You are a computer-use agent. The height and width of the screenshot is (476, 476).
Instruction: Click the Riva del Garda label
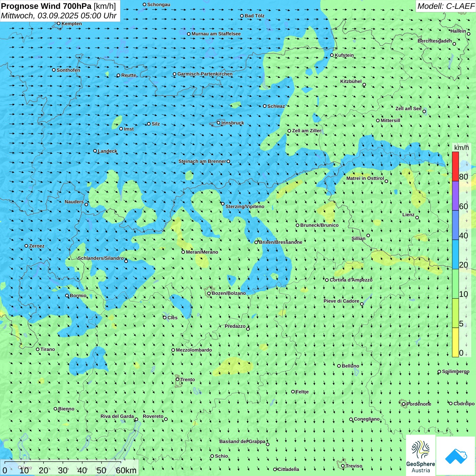(x=117, y=416)
